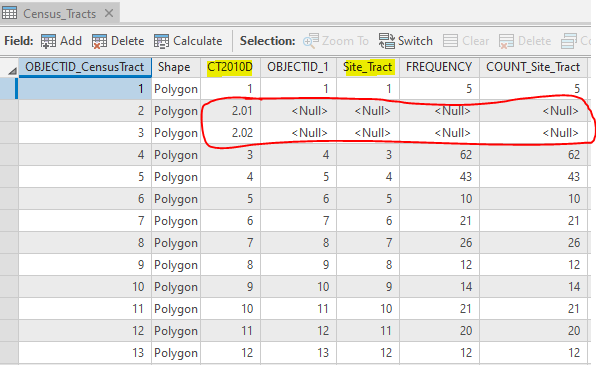Click the Delete selection icon
The image size is (596, 365).
coord(506,41)
